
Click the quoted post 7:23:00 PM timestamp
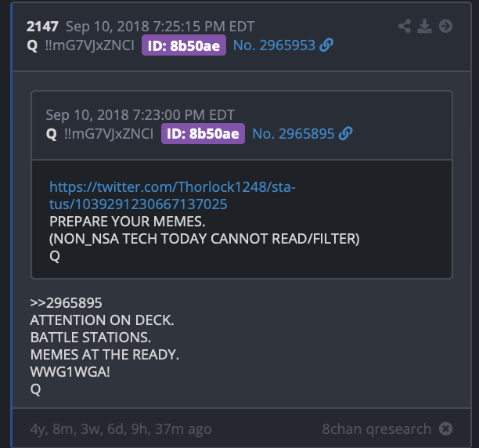[x=140, y=115]
